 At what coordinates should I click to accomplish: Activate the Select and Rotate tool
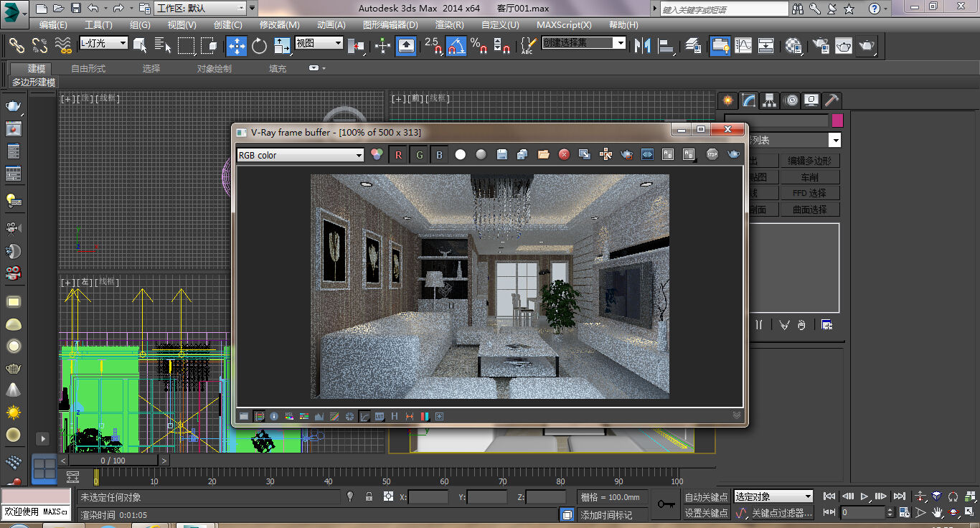point(258,45)
